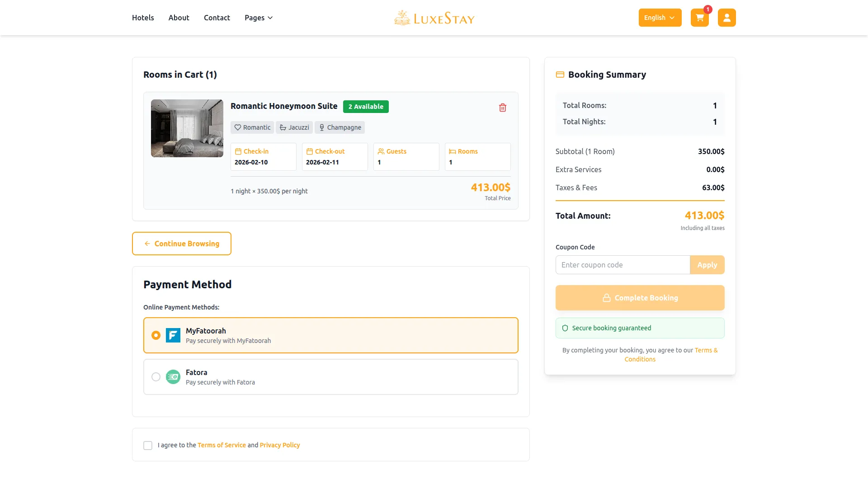Click the Check-out date 2026-02-11

322,162
